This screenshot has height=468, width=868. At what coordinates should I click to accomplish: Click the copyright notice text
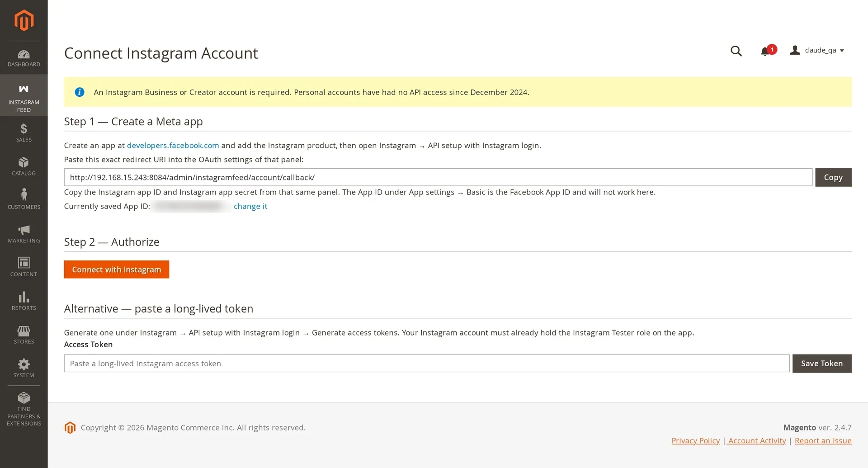[193, 428]
